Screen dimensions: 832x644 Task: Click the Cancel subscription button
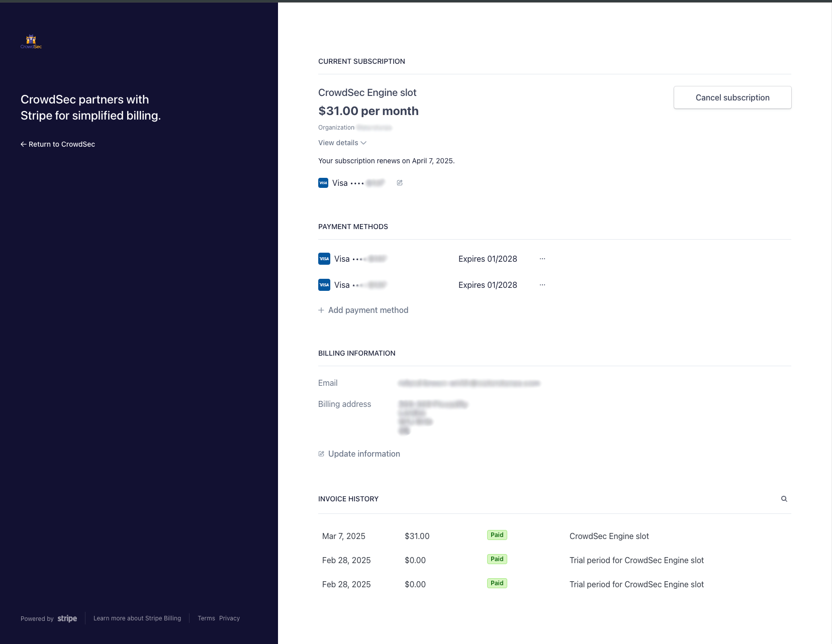click(x=732, y=97)
